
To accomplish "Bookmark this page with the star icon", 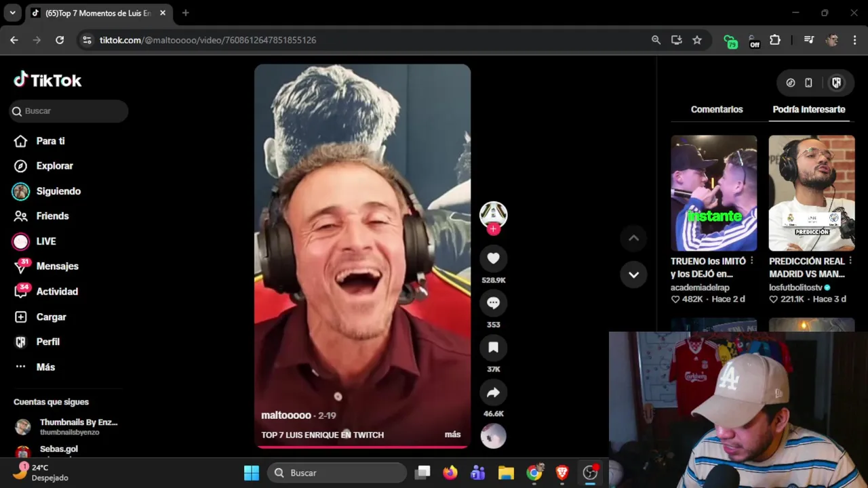I will [x=696, y=40].
